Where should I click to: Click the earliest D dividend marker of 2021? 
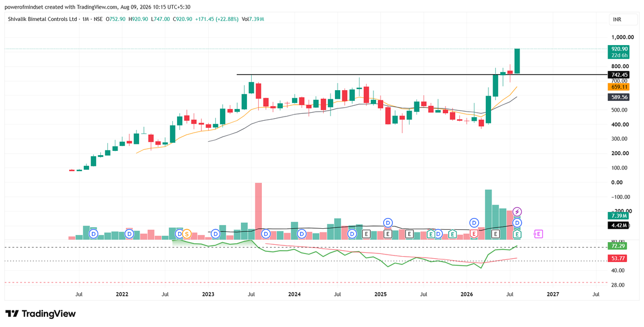click(x=93, y=234)
